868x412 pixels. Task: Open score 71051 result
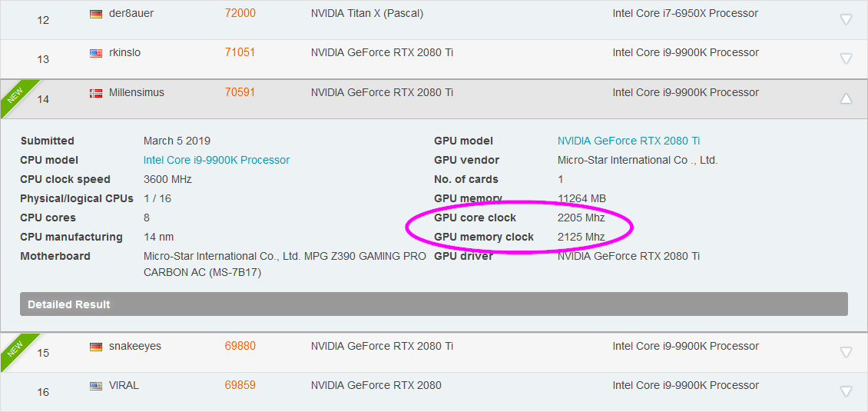240,52
